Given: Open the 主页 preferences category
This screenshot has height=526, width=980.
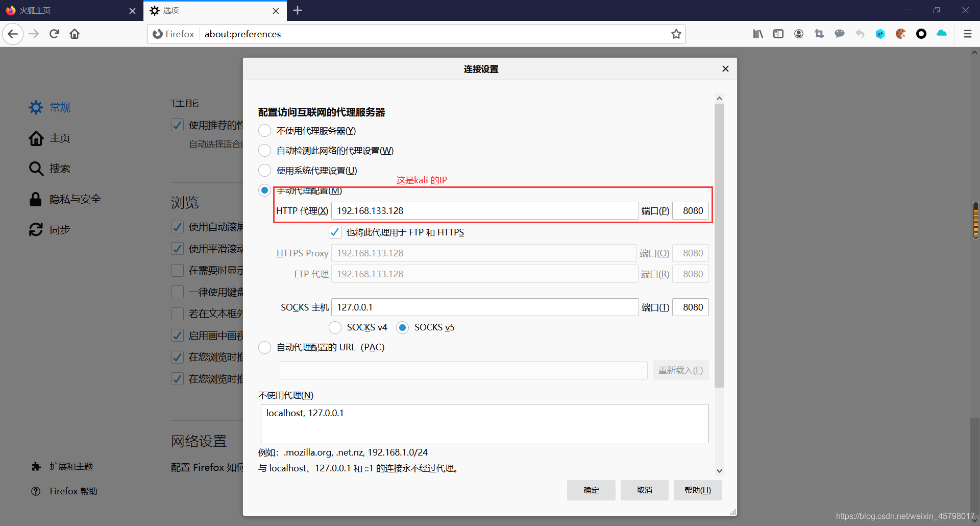Looking at the screenshot, I should click(50, 138).
